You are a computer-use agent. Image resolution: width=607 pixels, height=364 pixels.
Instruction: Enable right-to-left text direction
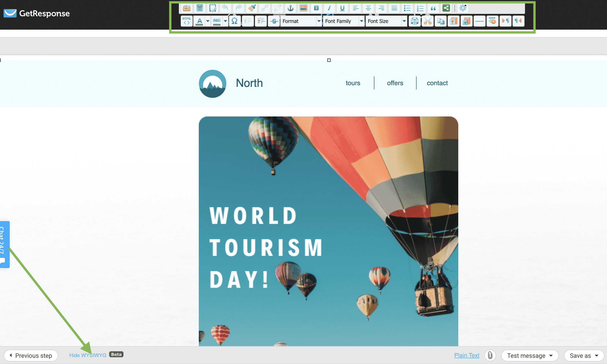(518, 21)
